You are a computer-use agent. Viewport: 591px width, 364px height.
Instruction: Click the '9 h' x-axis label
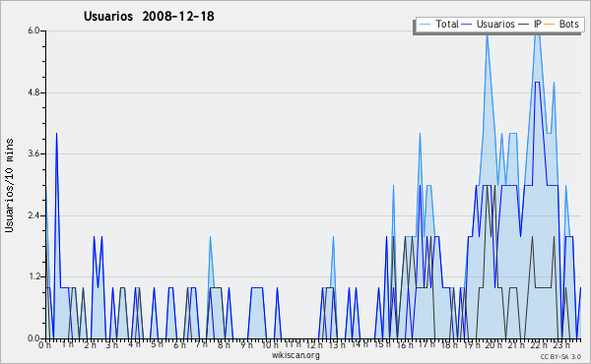tap(246, 344)
